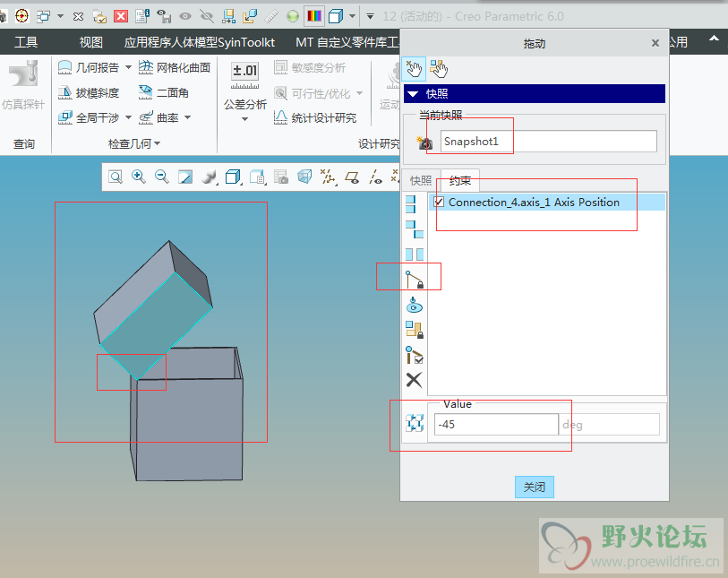Screen dimensions: 728x578
Task: Click the 拔模斜度 button
Action: [x=89, y=93]
